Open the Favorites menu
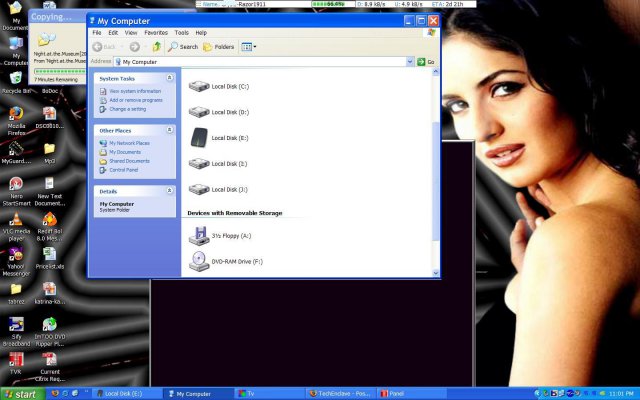Viewport: 640px width, 400px height. click(156, 33)
